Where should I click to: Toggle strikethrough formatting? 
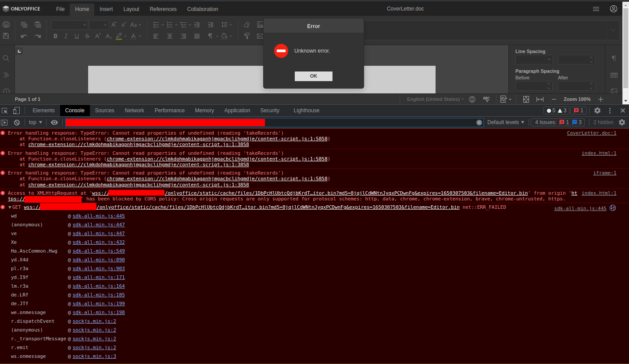87,36
